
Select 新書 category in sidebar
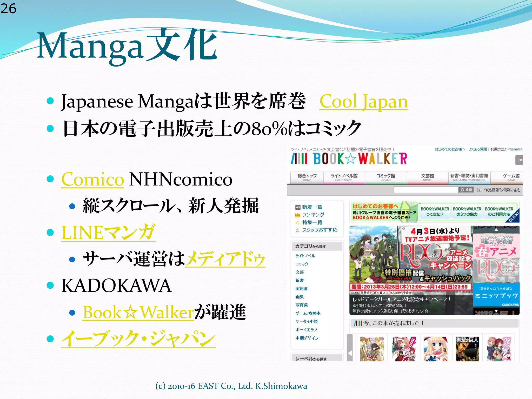click(300, 280)
